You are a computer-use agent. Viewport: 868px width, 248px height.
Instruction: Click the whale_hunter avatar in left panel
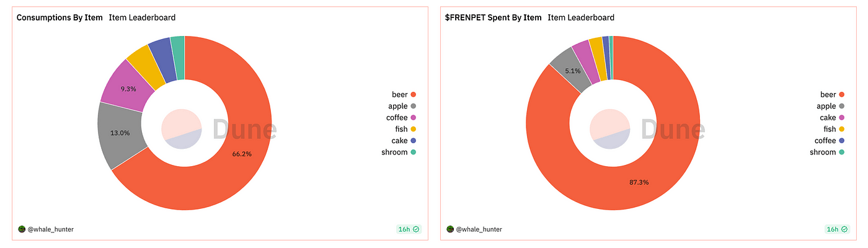(22, 229)
